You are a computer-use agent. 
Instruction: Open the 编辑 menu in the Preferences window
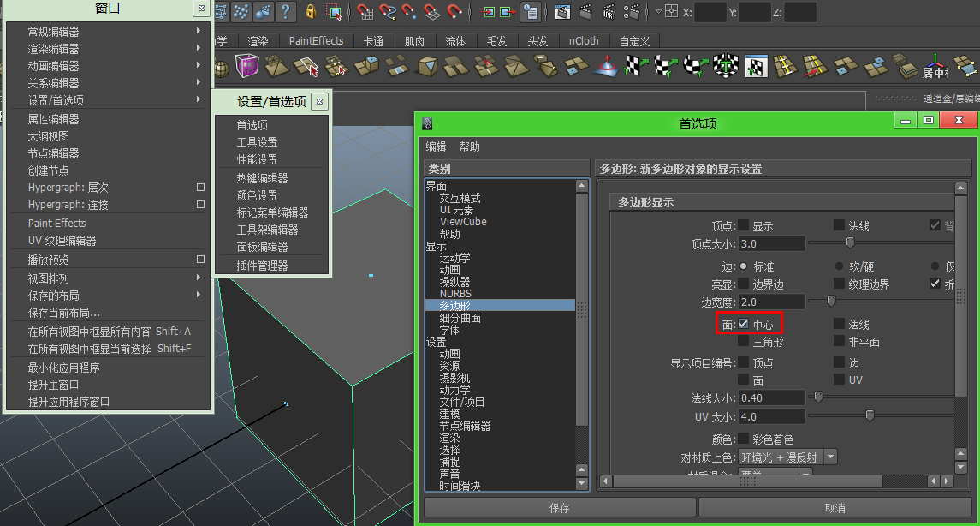pos(435,146)
